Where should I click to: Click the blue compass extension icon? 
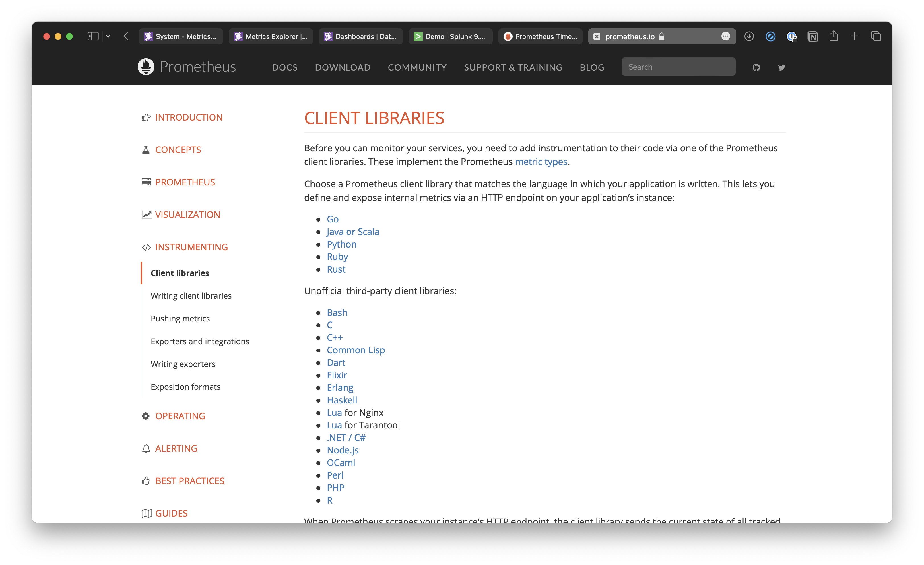770,36
